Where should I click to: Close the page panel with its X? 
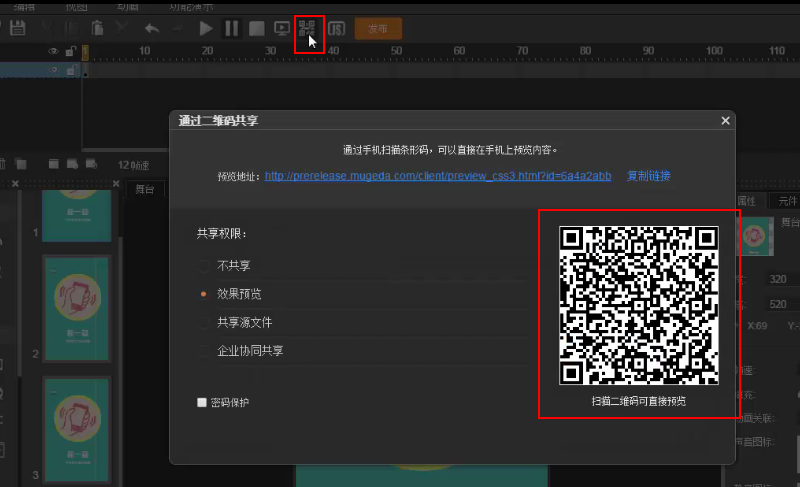116,184
